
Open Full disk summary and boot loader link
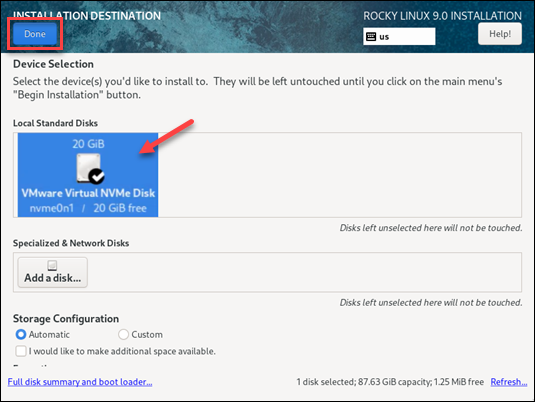point(80,382)
